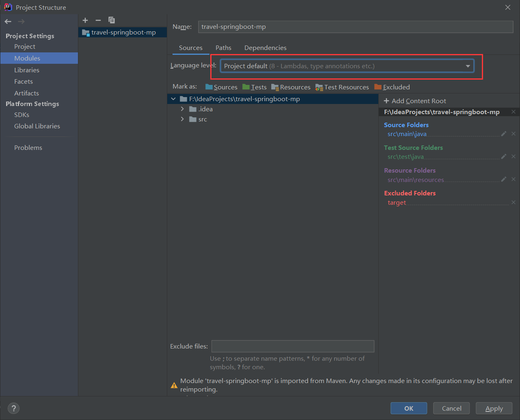Mark folder as Test Resources

pos(342,87)
